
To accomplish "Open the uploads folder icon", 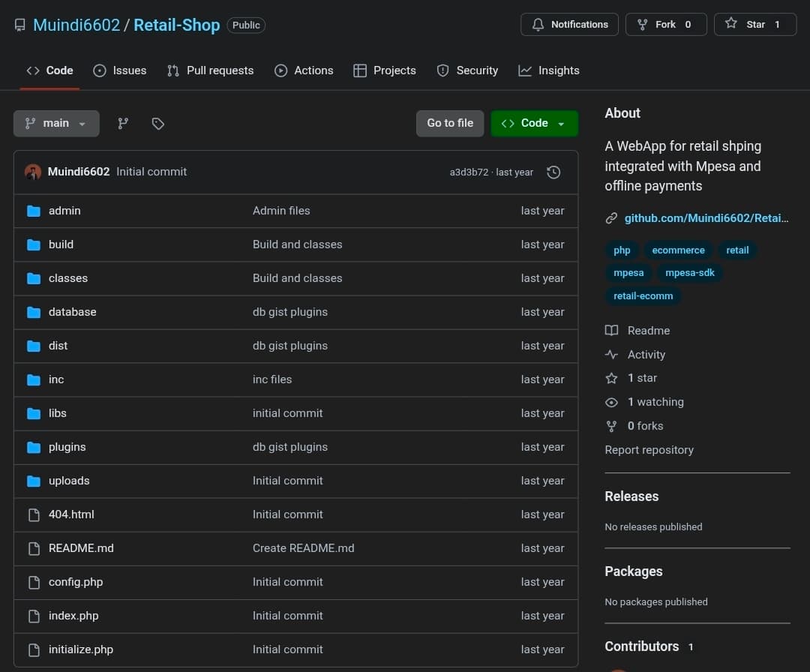I will [x=33, y=481].
